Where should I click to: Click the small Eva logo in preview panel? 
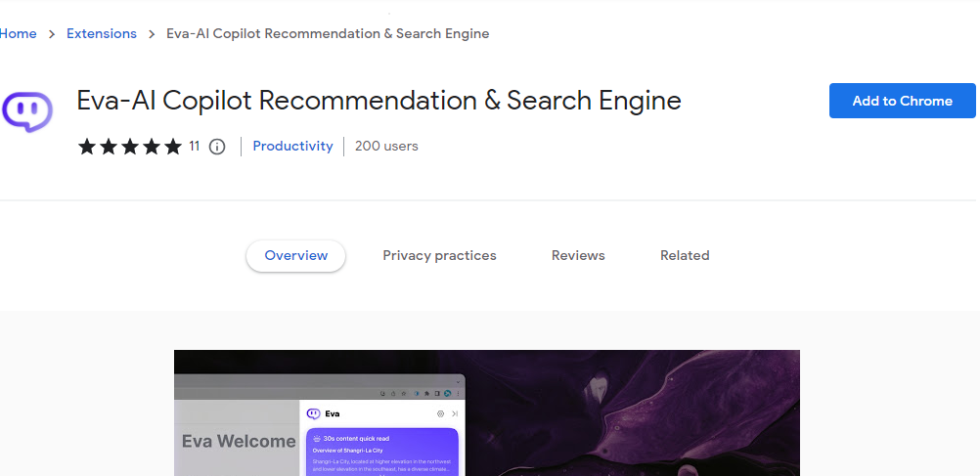[x=313, y=413]
